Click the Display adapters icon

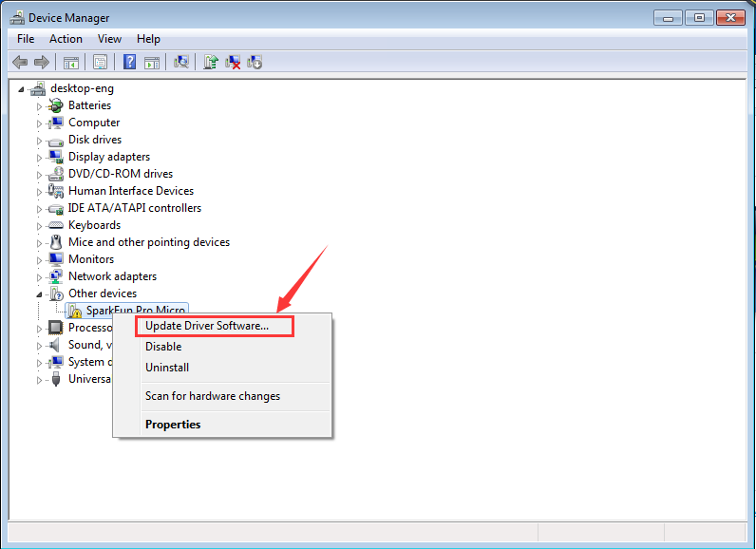tap(56, 157)
